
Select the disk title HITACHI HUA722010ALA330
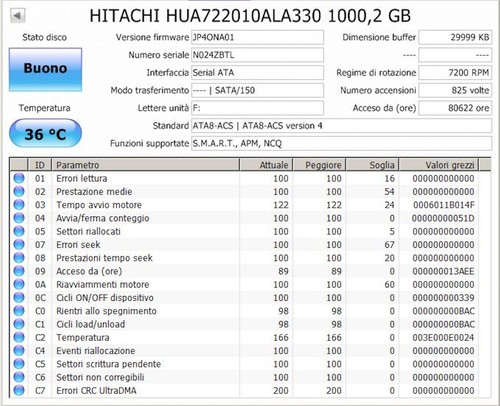pos(205,16)
